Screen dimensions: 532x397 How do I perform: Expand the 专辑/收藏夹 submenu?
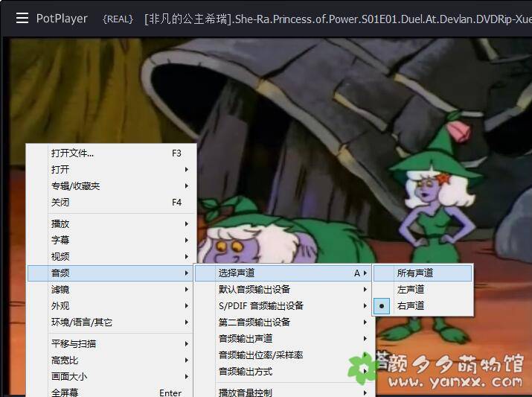[x=112, y=185]
